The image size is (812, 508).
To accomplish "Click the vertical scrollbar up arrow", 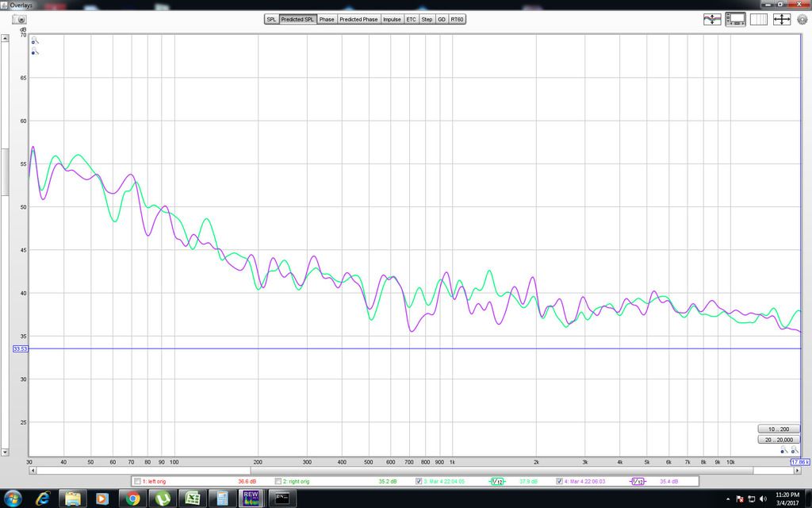I will pyautogui.click(x=5, y=38).
